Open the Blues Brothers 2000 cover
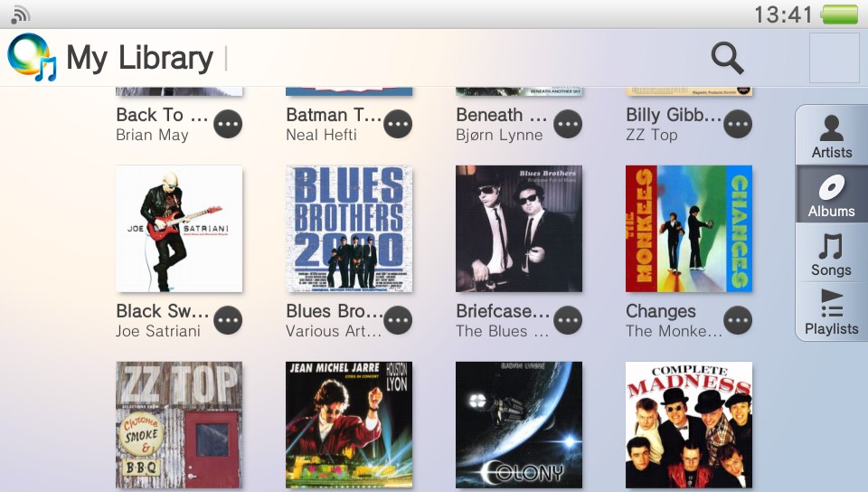 tap(349, 229)
